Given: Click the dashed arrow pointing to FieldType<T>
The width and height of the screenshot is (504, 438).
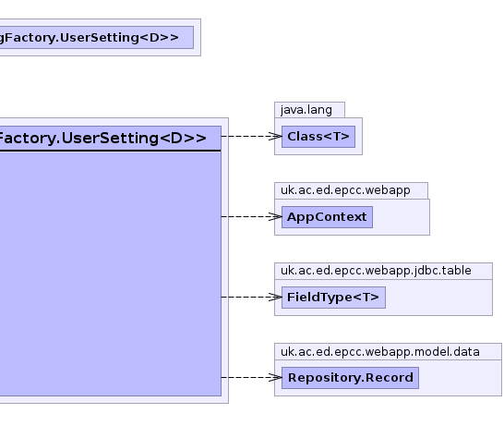Looking at the screenshot, I should tap(252, 297).
